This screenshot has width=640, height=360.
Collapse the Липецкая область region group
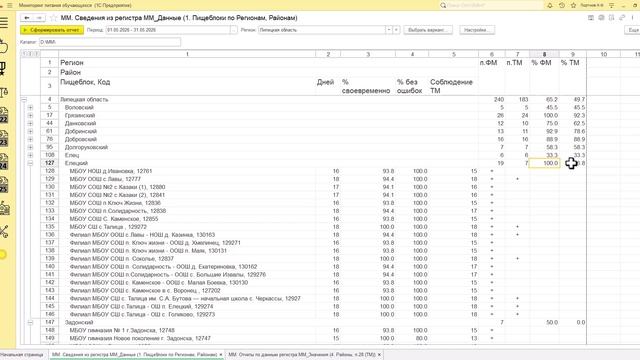pyautogui.click(x=24, y=100)
